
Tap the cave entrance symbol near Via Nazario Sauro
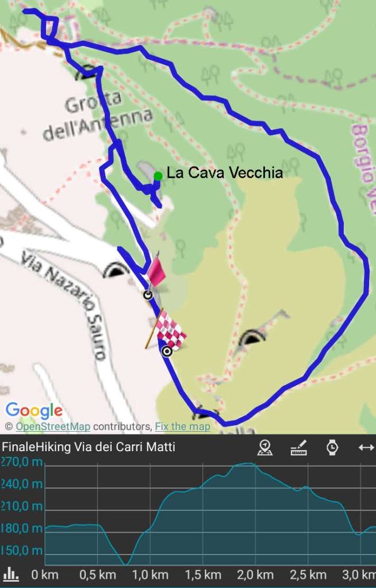tap(116, 270)
